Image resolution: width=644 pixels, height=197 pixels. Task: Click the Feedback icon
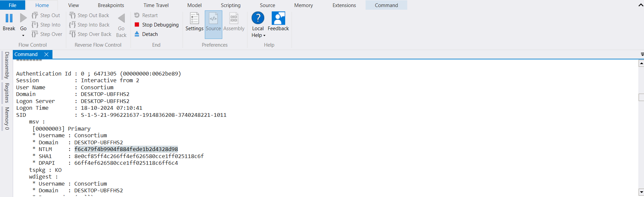point(278,18)
